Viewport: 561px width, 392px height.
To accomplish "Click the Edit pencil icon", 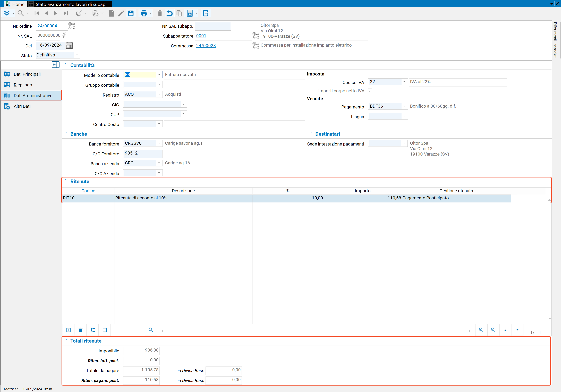I will point(121,13).
